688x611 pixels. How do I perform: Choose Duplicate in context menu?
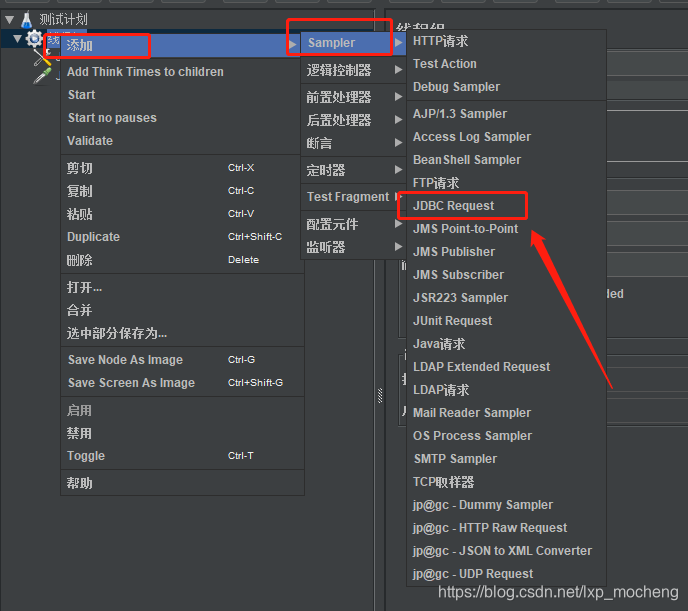182,237
